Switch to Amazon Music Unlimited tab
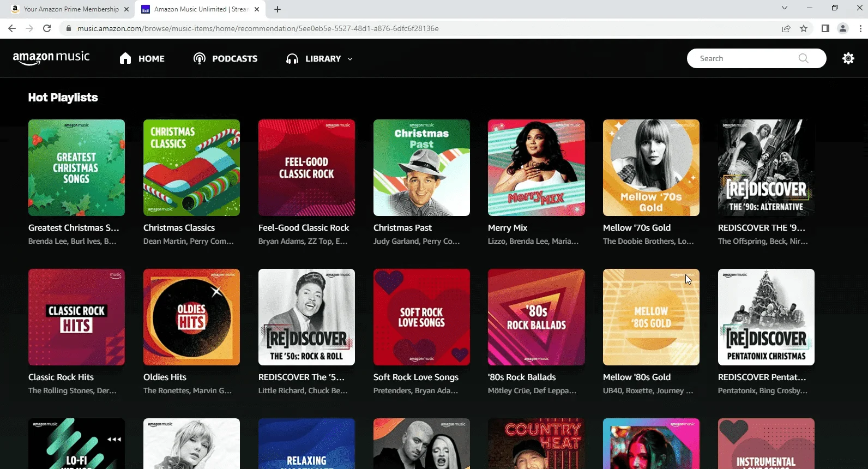 click(201, 9)
